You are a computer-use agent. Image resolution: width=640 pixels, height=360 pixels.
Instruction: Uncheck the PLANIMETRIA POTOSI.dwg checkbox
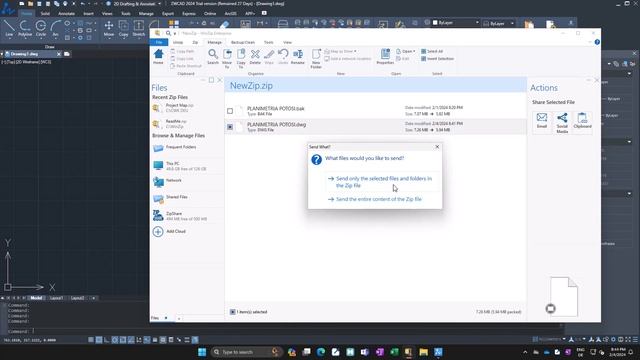[230, 127]
